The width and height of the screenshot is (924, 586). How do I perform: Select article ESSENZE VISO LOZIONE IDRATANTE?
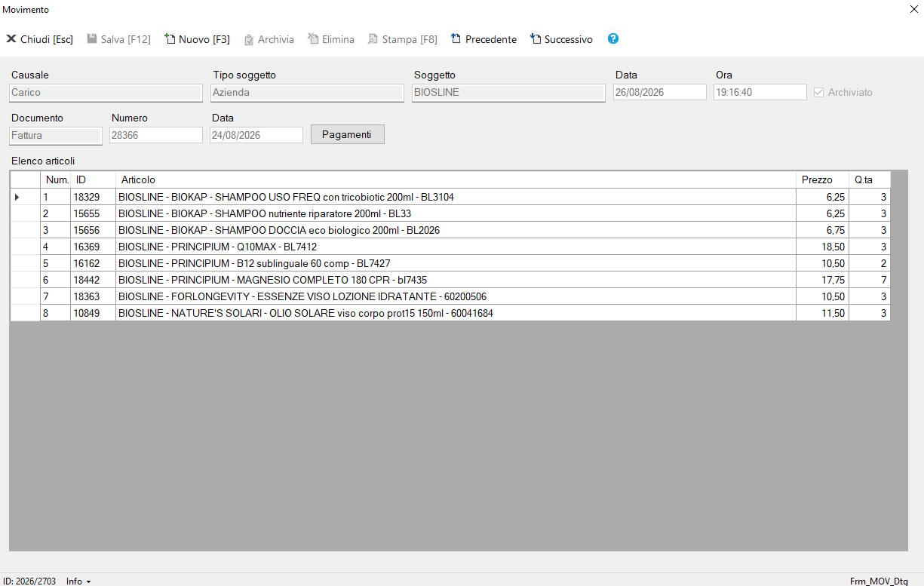pyautogui.click(x=456, y=296)
